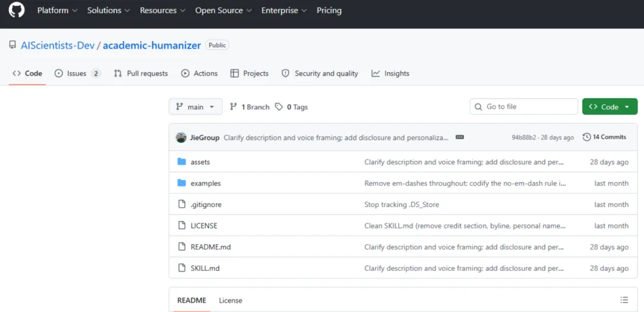View the 1 Branch list
This screenshot has height=312, width=644.
tap(250, 107)
